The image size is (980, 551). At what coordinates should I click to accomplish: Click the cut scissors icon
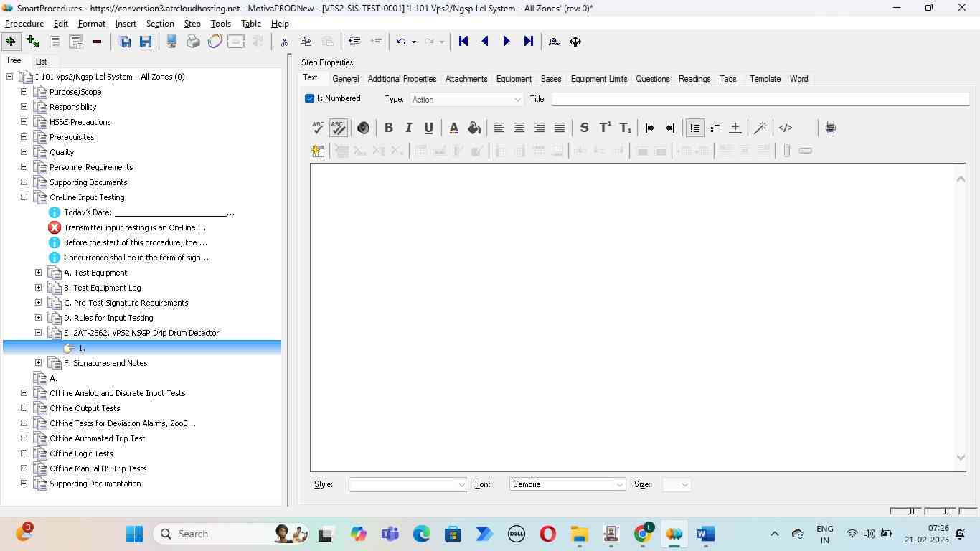pyautogui.click(x=284, y=42)
